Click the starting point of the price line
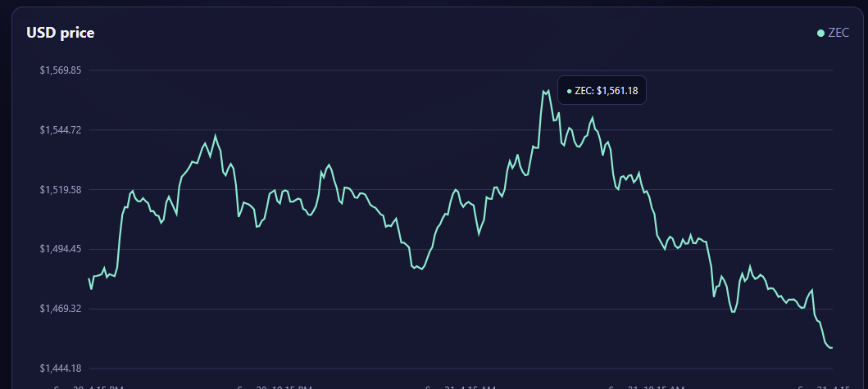Image resolution: width=868 pixels, height=389 pixels. (x=89, y=278)
